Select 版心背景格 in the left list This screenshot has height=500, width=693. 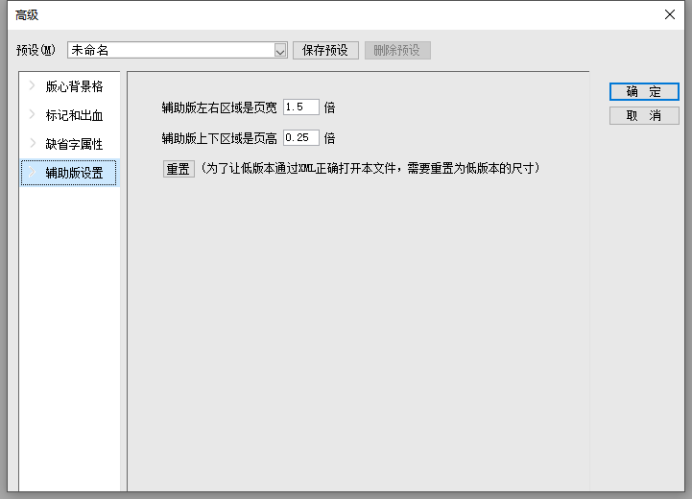(x=74, y=87)
